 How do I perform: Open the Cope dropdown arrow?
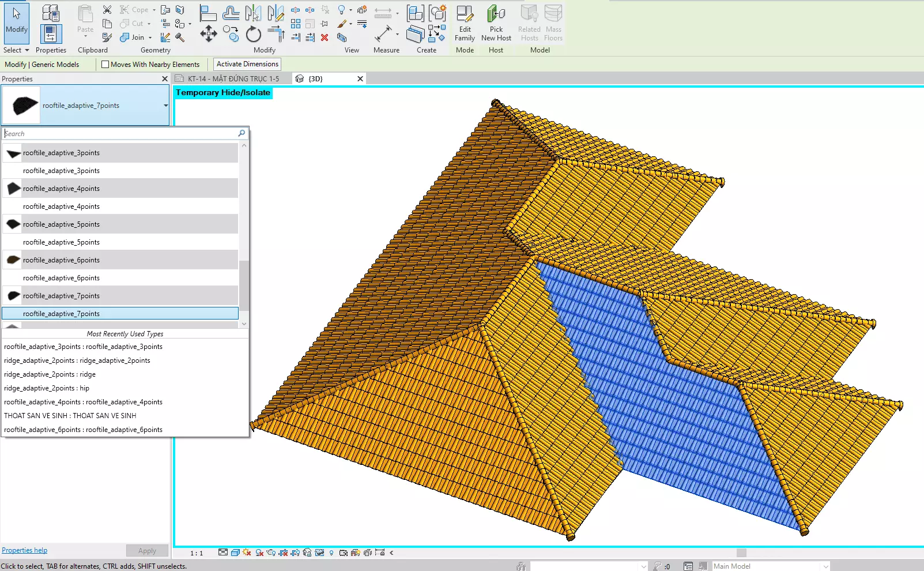coord(154,10)
